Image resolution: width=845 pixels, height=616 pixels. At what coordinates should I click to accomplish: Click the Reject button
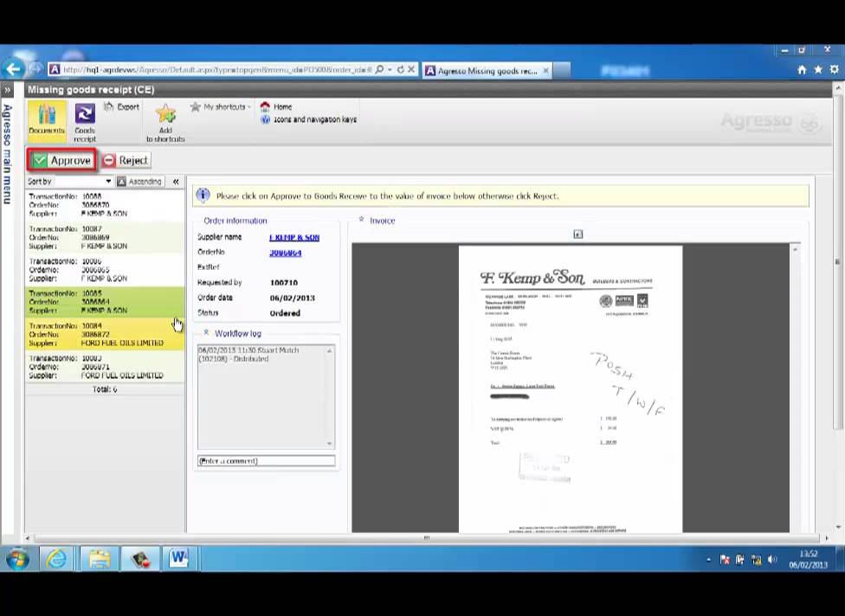tap(126, 160)
